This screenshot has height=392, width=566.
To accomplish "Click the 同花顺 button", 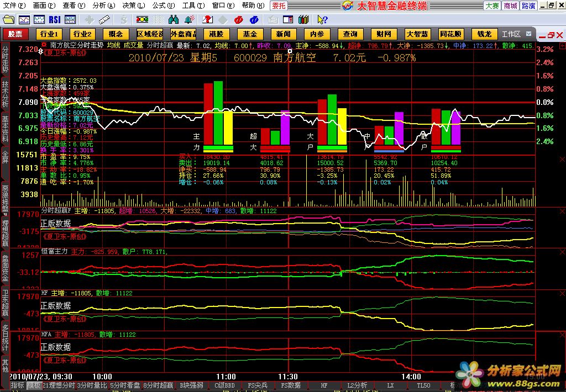I will point(451,34).
